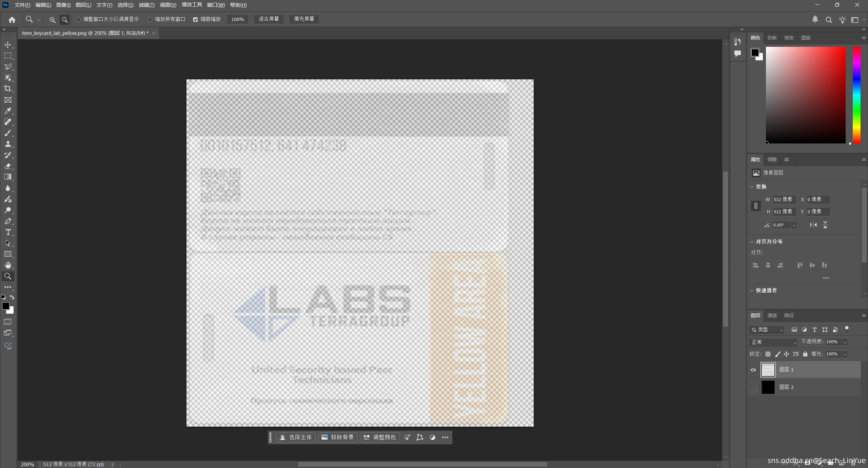Select the Horizontal Type tool

(x=8, y=232)
